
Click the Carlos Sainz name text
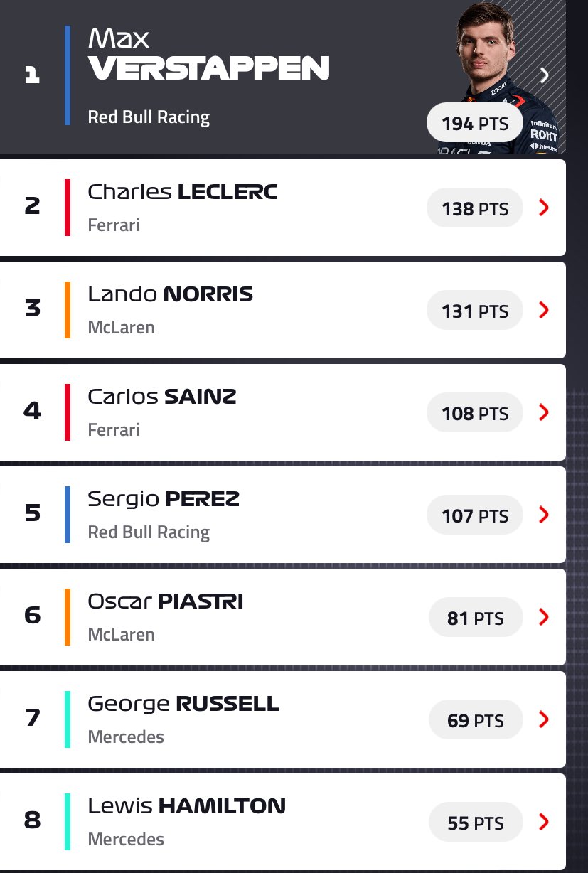[161, 397]
